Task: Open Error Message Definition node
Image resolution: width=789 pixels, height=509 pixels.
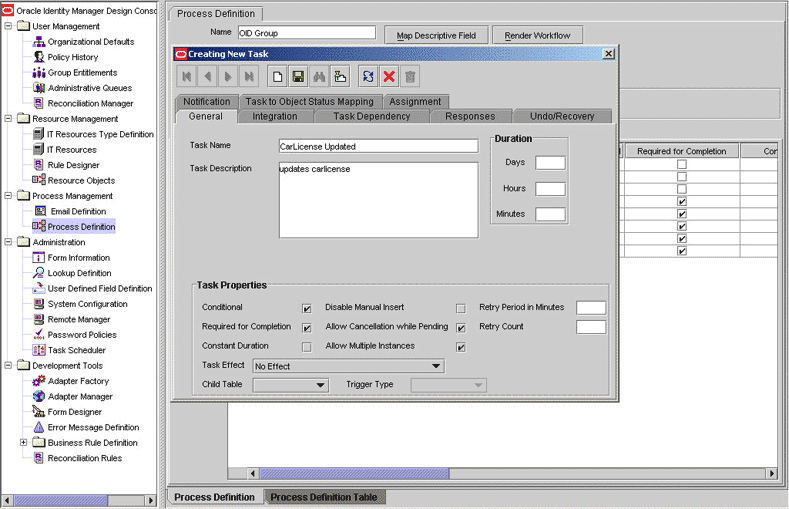Action: coord(93,428)
